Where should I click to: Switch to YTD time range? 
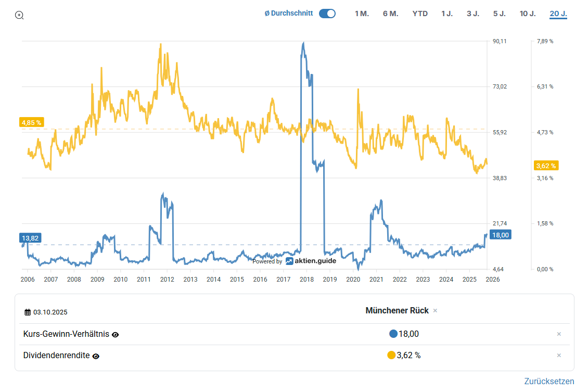[420, 14]
